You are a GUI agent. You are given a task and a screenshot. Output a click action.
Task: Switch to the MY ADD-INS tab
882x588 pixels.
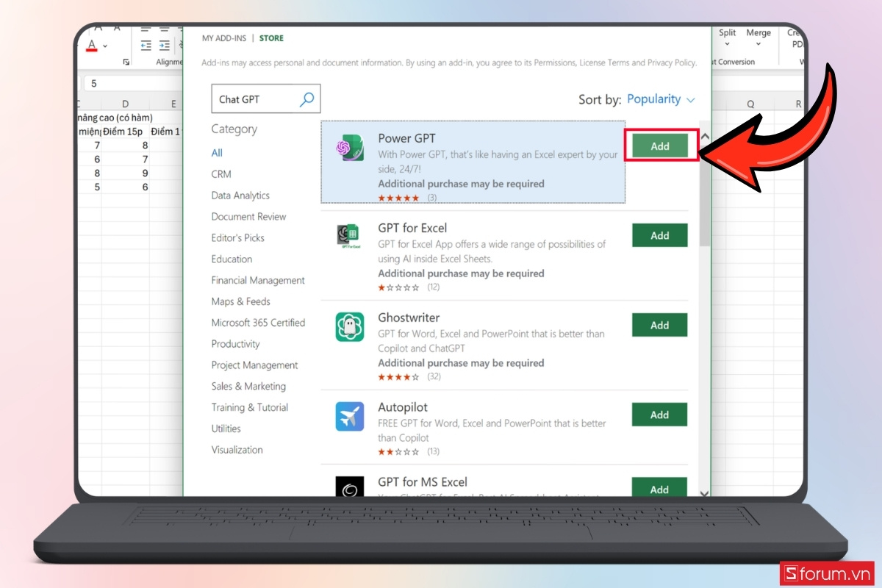[224, 38]
